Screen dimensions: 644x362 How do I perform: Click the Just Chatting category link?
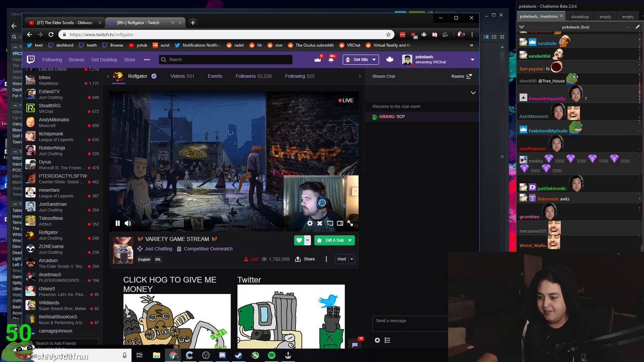pos(159,249)
